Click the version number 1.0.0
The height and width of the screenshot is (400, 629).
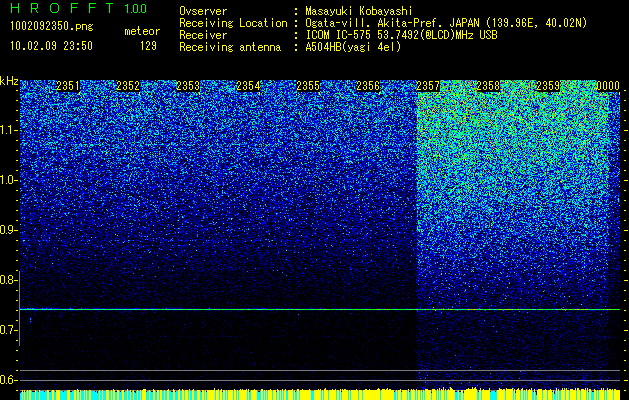tap(136, 8)
